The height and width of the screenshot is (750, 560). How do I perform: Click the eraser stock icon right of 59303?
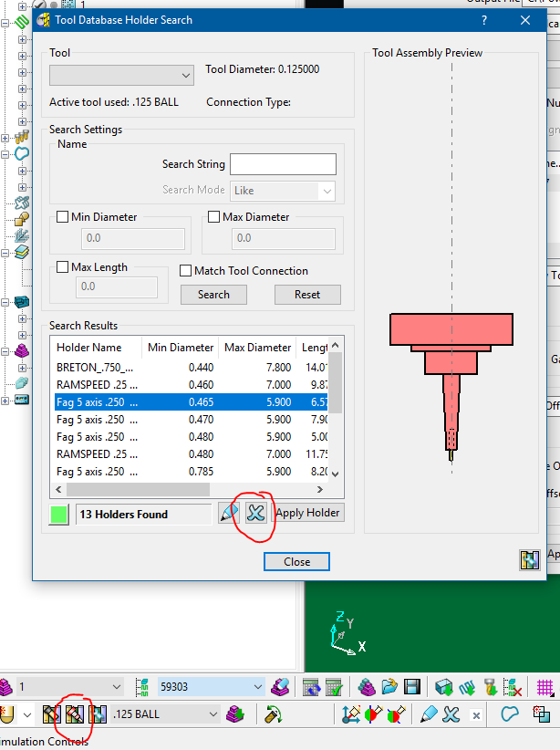point(280,687)
